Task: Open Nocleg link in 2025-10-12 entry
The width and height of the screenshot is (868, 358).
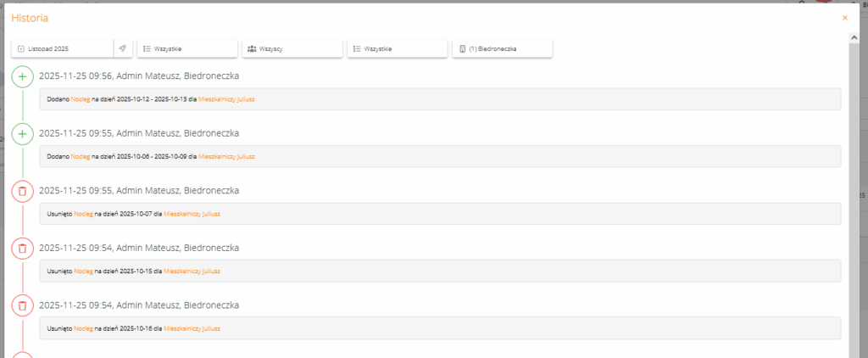Action: tap(81, 99)
